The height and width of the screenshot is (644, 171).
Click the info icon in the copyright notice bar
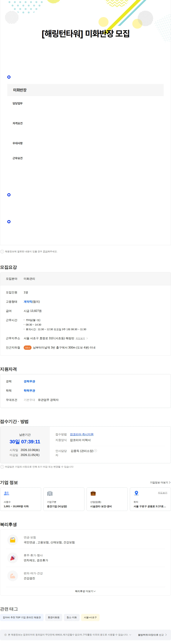point(6,635)
